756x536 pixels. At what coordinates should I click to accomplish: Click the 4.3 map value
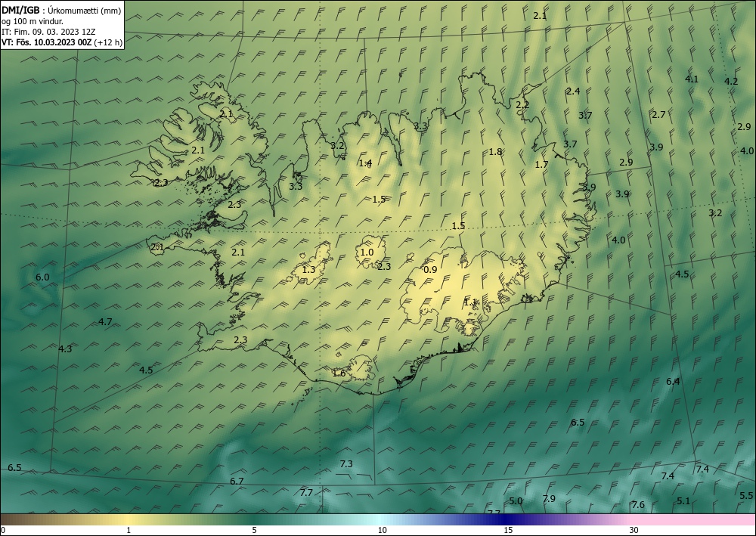click(65, 349)
